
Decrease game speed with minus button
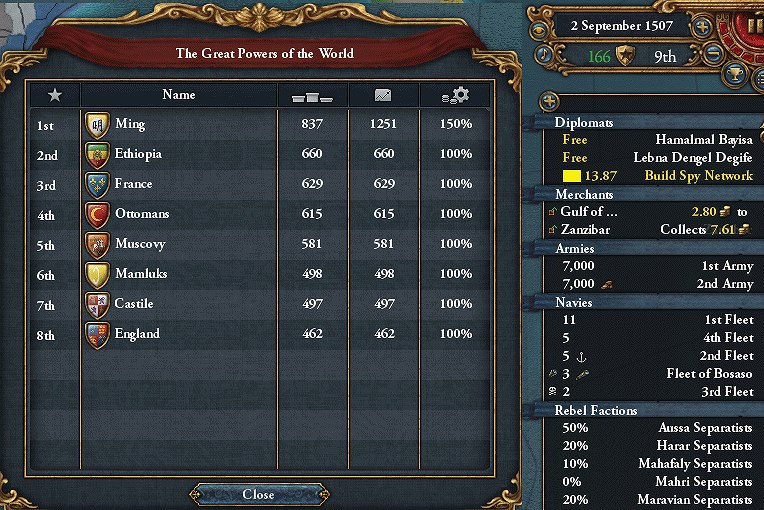point(712,53)
